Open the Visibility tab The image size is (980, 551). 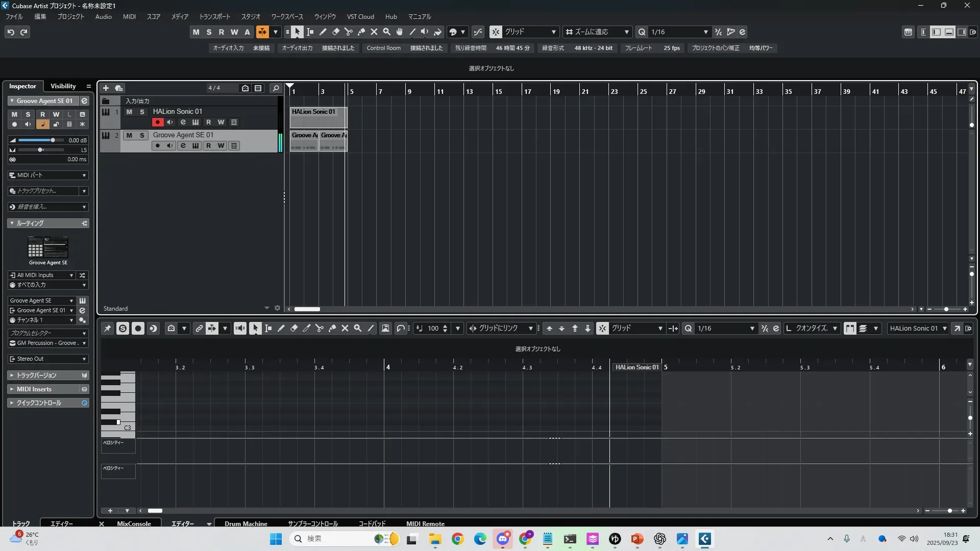click(63, 86)
